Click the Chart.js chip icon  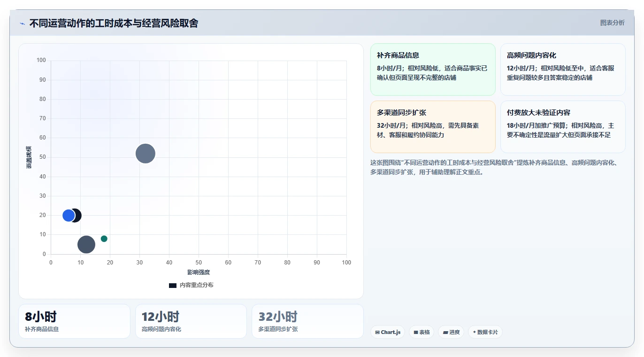click(377, 332)
